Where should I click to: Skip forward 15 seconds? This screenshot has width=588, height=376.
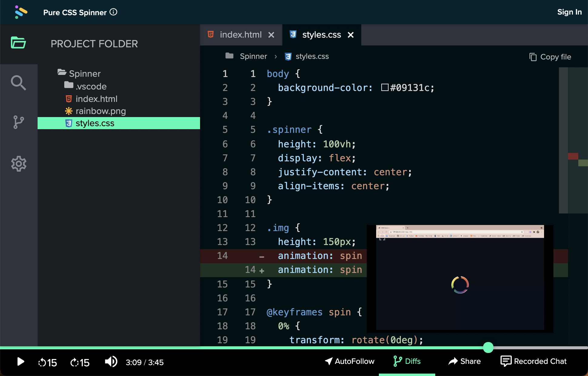click(x=80, y=362)
